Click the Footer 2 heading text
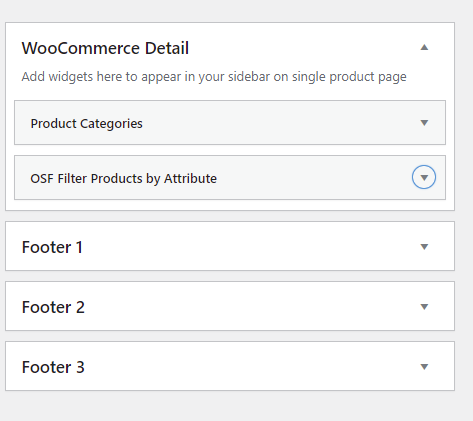 pyautogui.click(x=53, y=307)
